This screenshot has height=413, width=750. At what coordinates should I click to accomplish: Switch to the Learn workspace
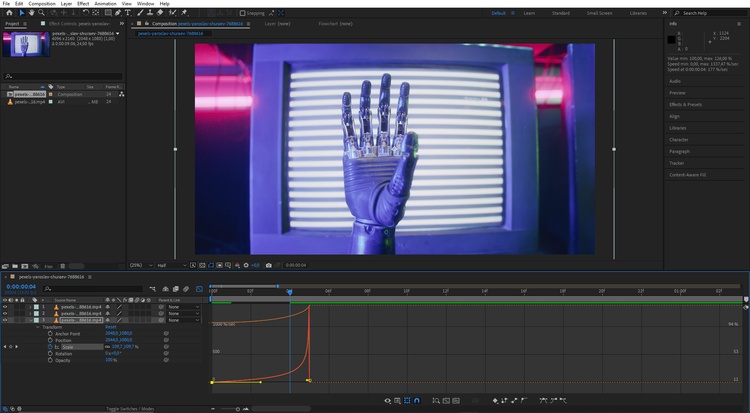coord(529,13)
